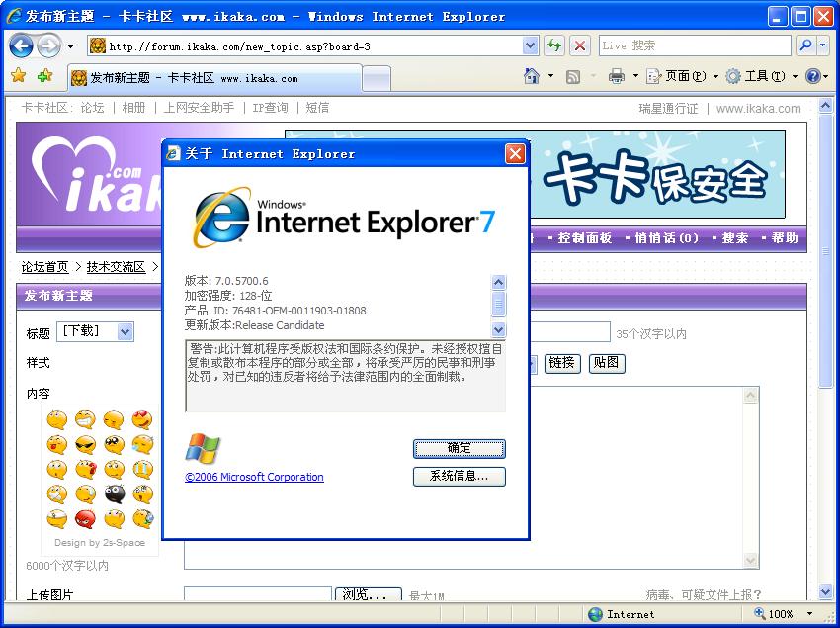Screen dimensions: 840x628
Task: Click the version info scroll down arrow
Action: [498, 329]
